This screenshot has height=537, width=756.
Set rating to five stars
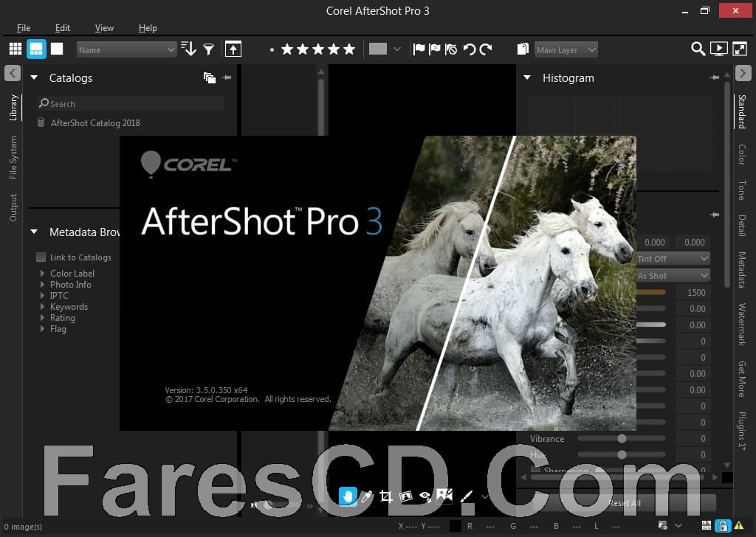tap(349, 49)
